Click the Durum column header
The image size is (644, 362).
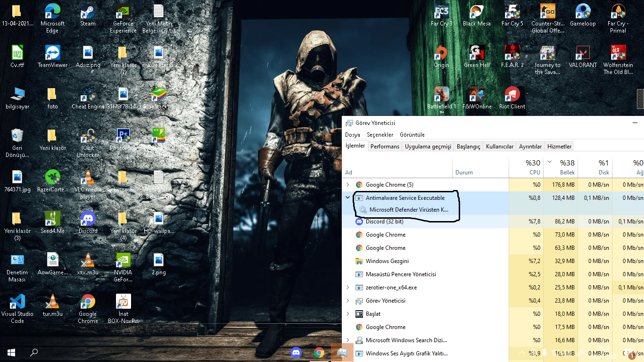click(481, 167)
